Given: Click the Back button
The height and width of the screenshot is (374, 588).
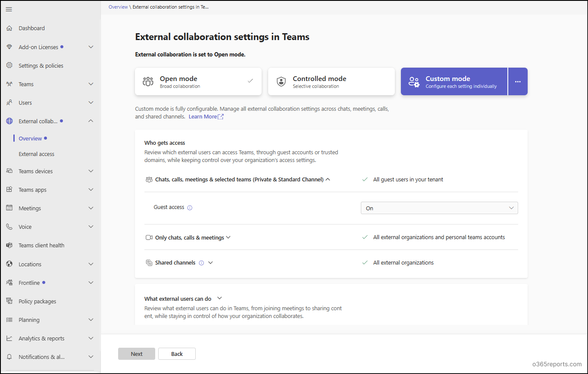Looking at the screenshot, I should pyautogui.click(x=177, y=354).
